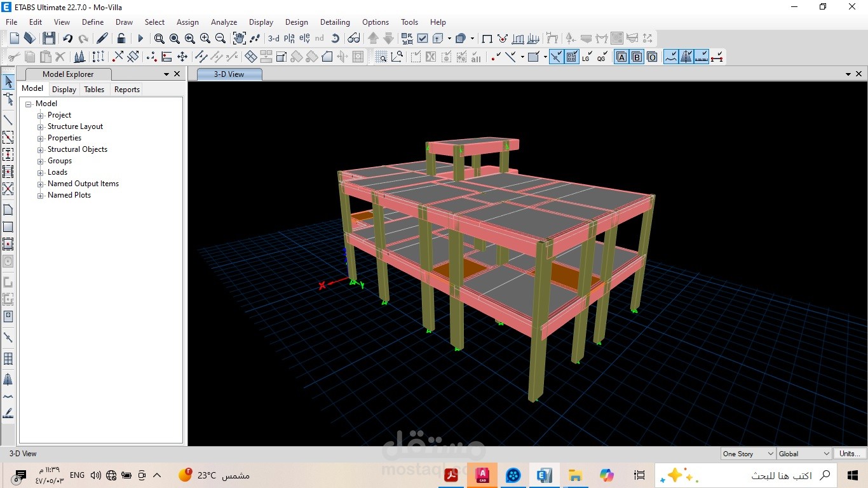Toggle the QG snap option
The width and height of the screenshot is (868, 488).
[602, 57]
